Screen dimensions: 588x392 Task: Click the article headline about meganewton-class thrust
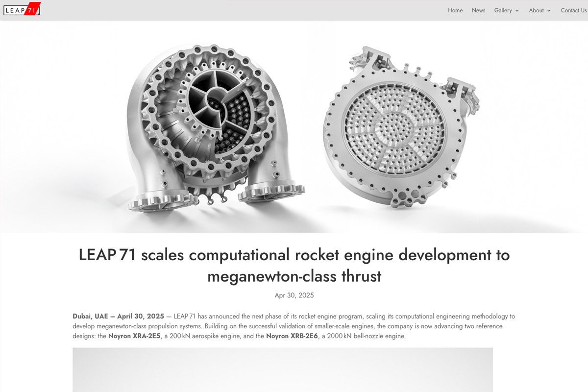click(x=294, y=265)
